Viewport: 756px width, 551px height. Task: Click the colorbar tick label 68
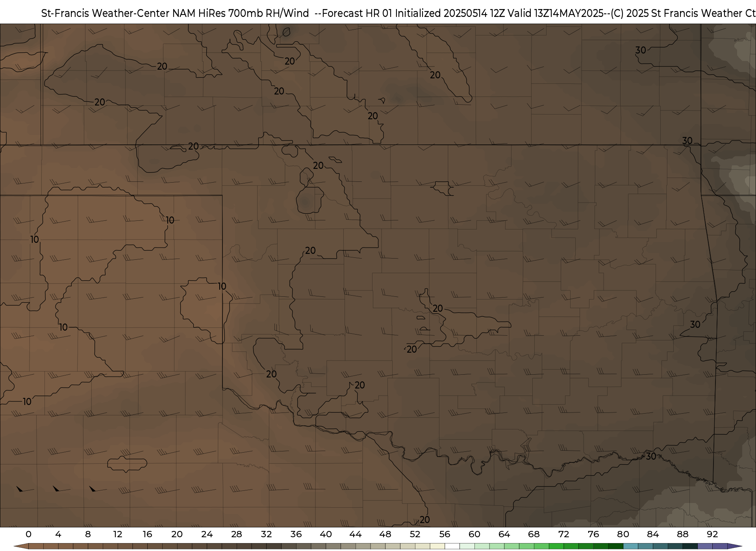(x=534, y=534)
